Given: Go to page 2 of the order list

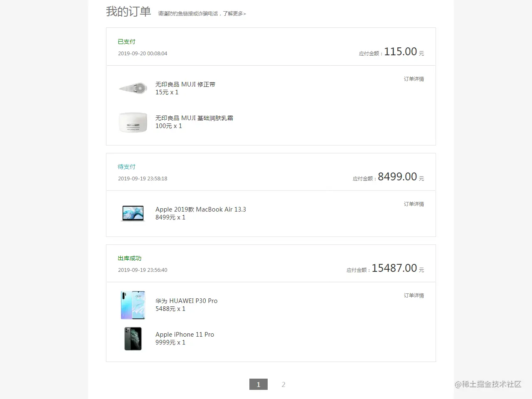Looking at the screenshot, I should (x=283, y=384).
